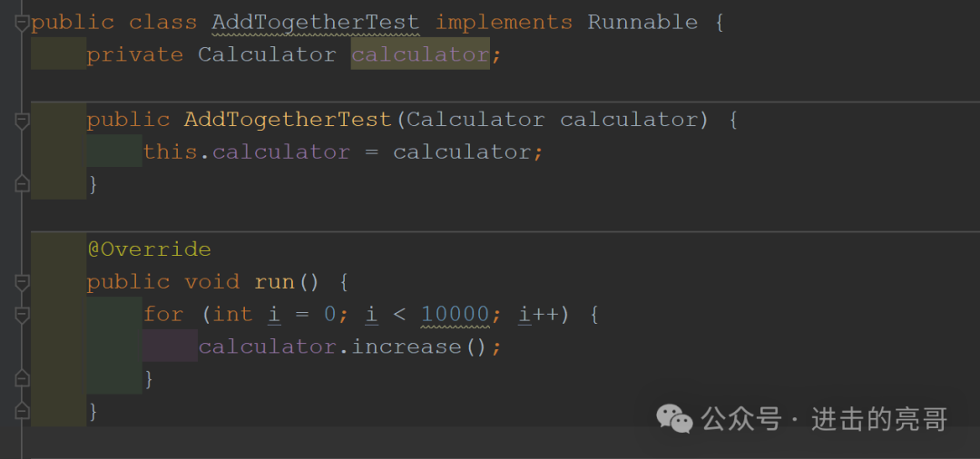Click the AddTogetherTest class name in declaration
This screenshot has height=459, width=980.
point(315,23)
